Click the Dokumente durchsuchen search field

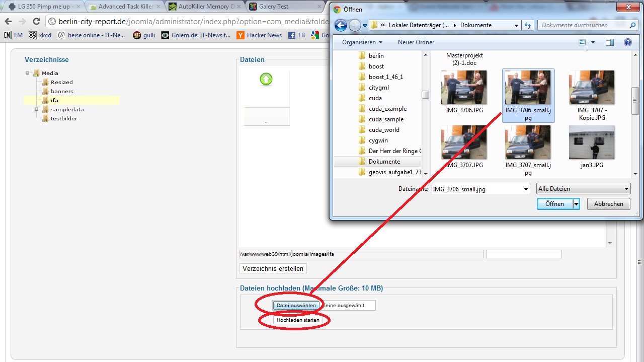tap(583, 25)
